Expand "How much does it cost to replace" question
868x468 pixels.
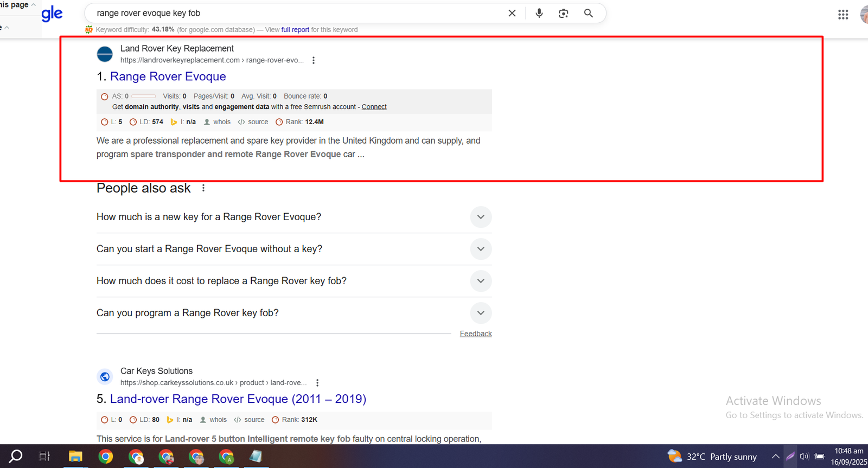pyautogui.click(x=481, y=281)
